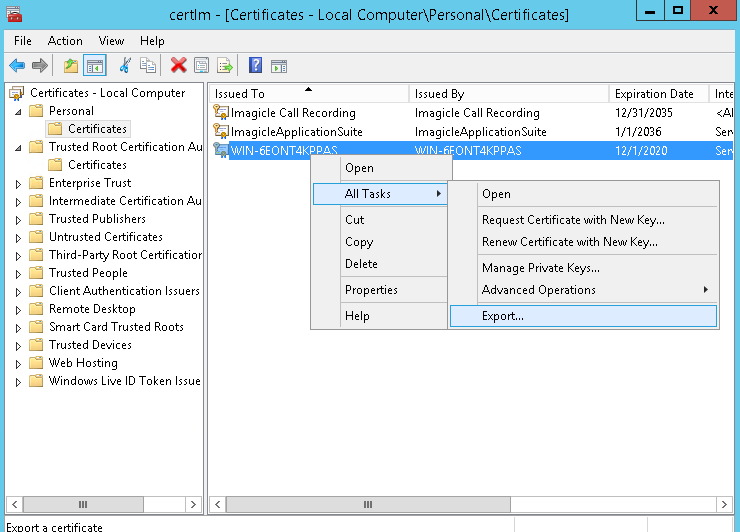Image resolution: width=740 pixels, height=532 pixels.
Task: Choose Manage Private Keys... menu entry
Action: click(540, 268)
